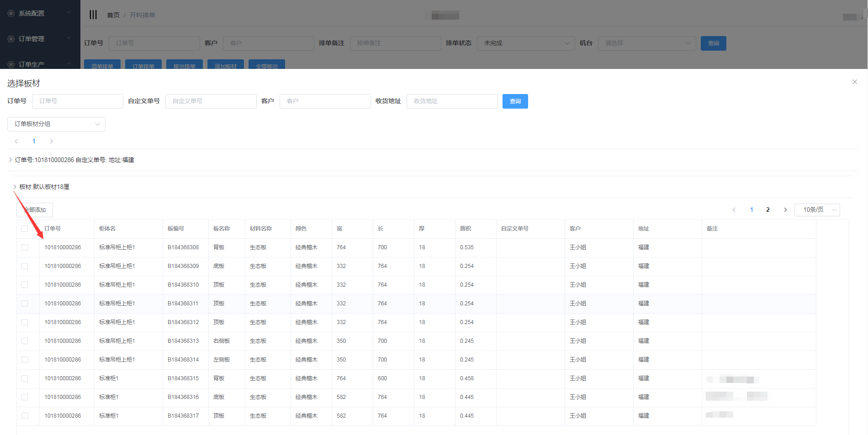Toggle the select-all checkbox in table header
This screenshot has width=868, height=435.
tap(25, 229)
